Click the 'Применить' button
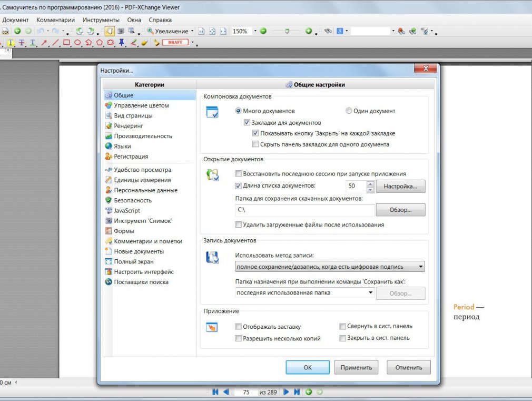The width and height of the screenshot is (532, 401). click(356, 367)
